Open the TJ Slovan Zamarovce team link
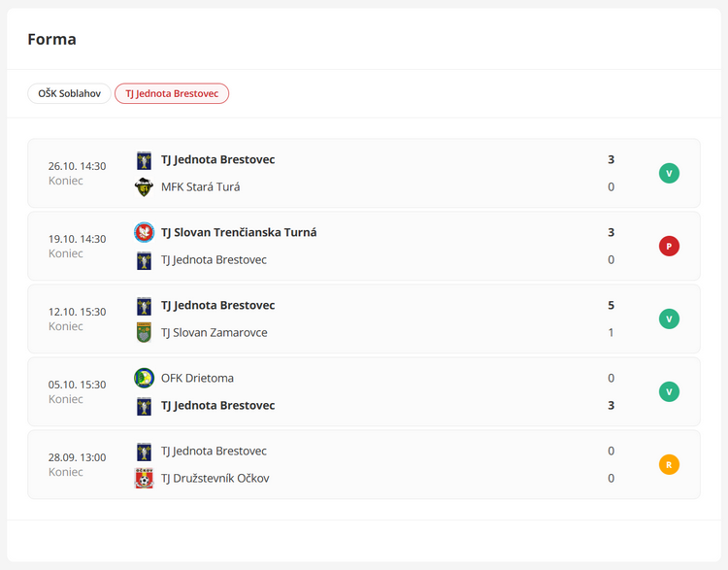 click(x=214, y=333)
